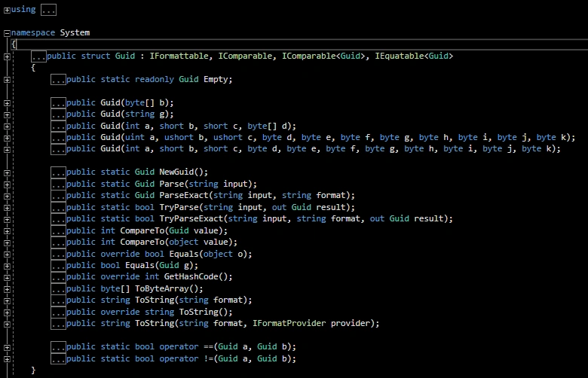588x378 pixels.
Task: Click the IFormattable interface name
Action: pyautogui.click(x=179, y=56)
